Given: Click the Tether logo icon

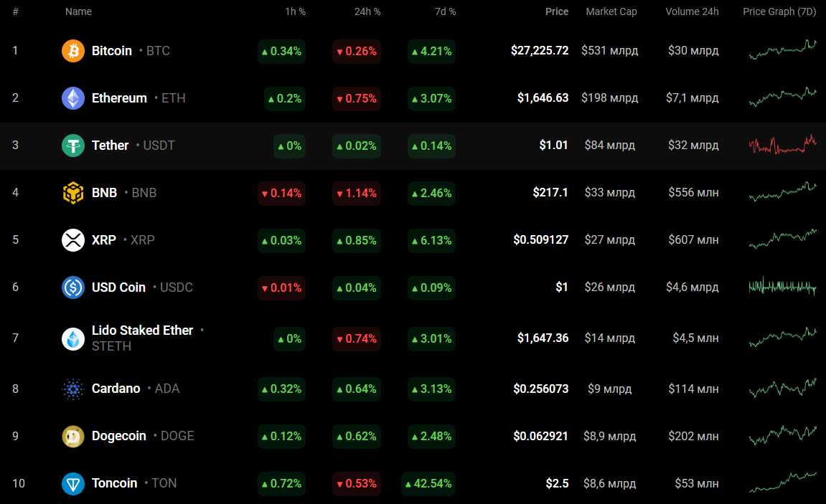Looking at the screenshot, I should [73, 146].
